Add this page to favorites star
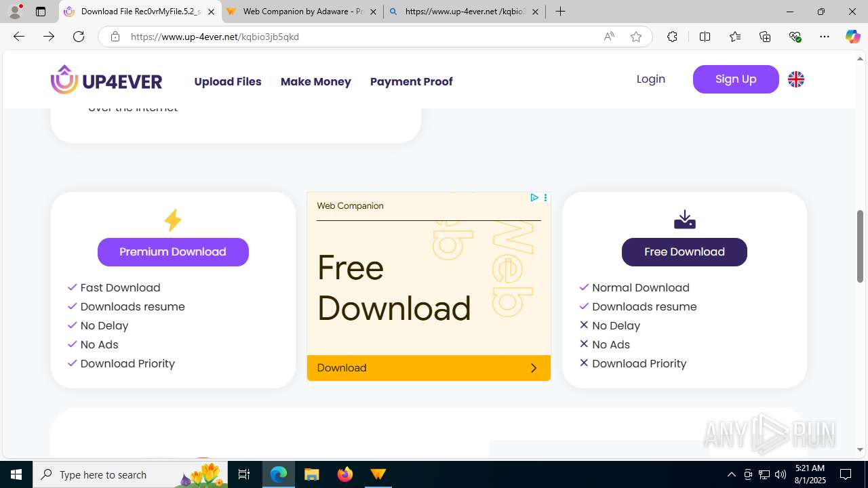Screen dimensions: 868x488 [x=636, y=37]
